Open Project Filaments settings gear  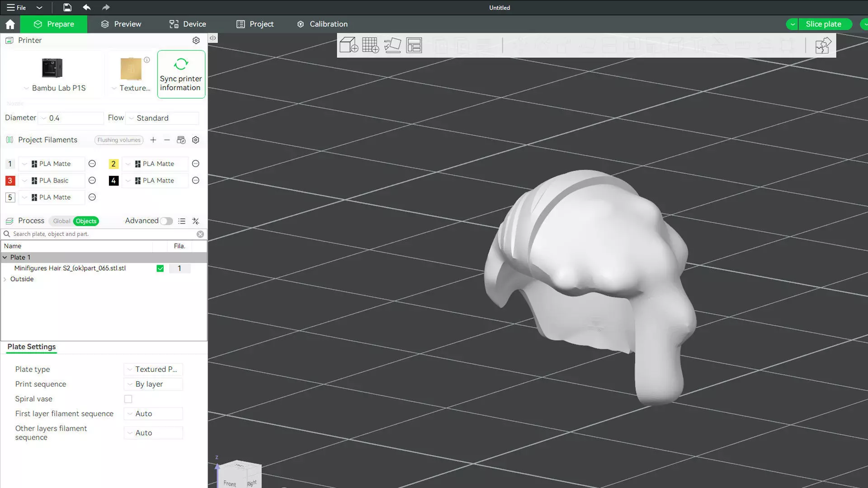195,140
